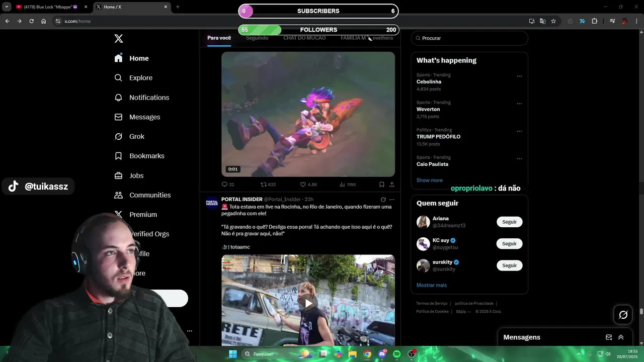
Task: Click Mostrar mais under Quem seguir
Action: tap(432, 285)
